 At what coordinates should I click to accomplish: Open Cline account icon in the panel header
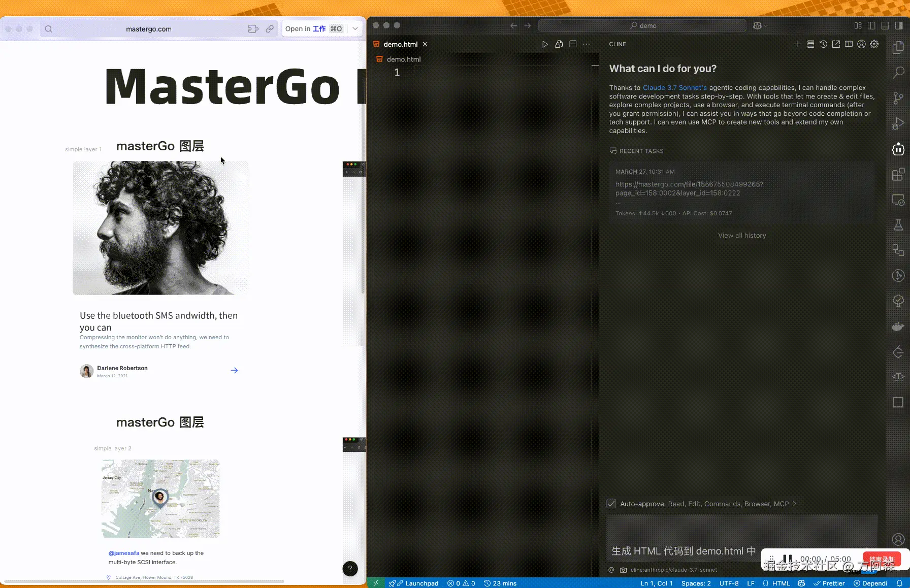861,44
